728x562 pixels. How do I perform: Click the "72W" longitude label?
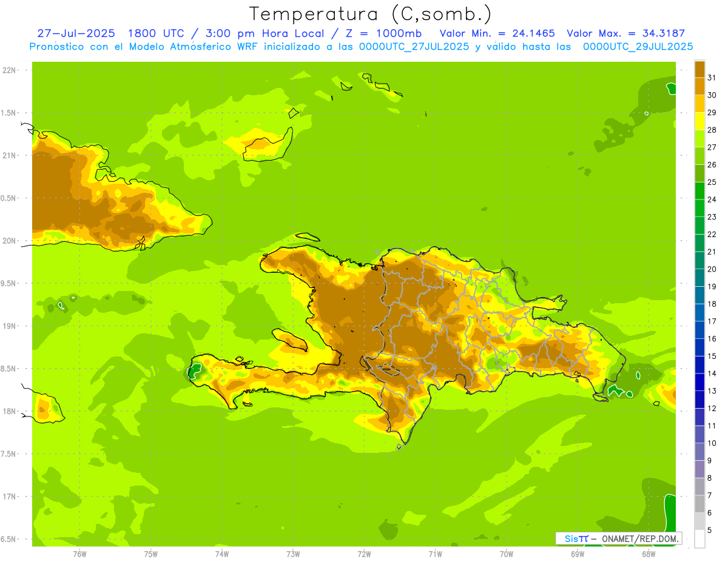coord(364,554)
